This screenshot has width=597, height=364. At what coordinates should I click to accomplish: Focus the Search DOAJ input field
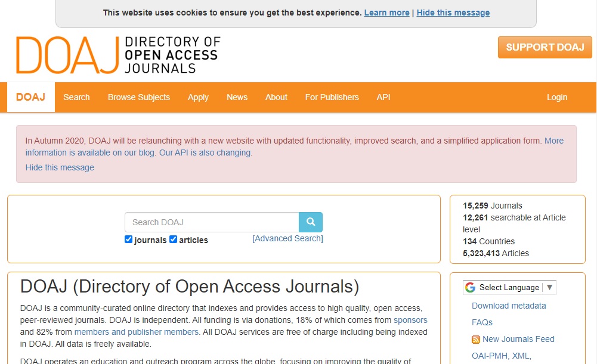(212, 222)
